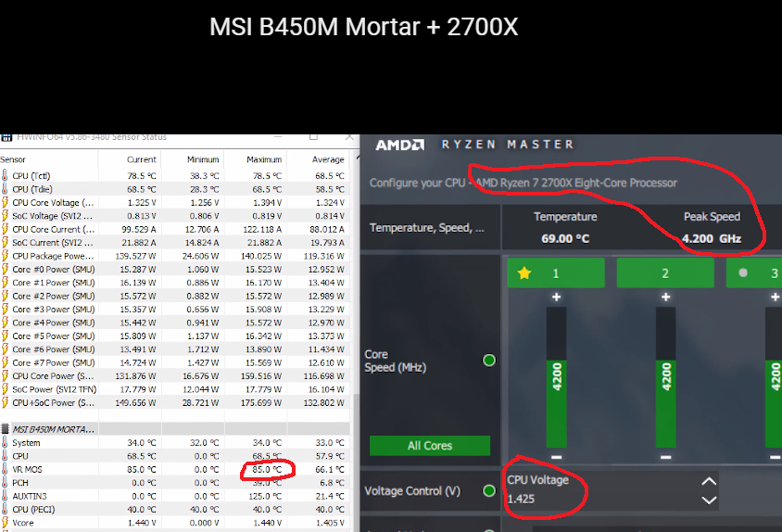This screenshot has height=532, width=782.
Task: Click the minus below core 1 slider
Action: pyautogui.click(x=557, y=457)
